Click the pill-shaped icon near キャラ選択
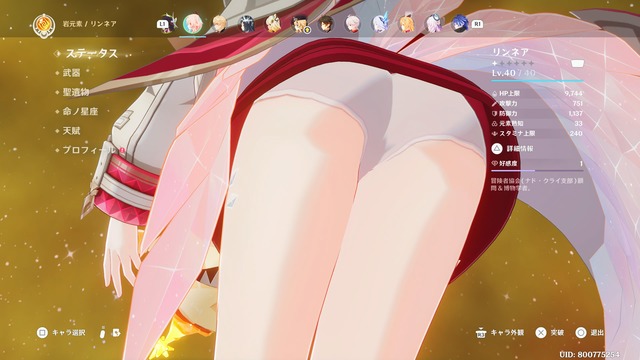 (x=102, y=333)
